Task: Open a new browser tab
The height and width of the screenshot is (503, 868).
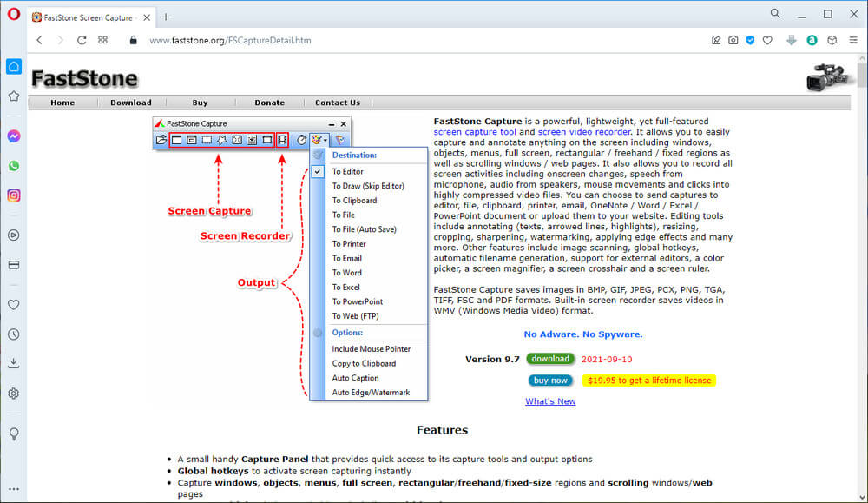Action: 166,17
